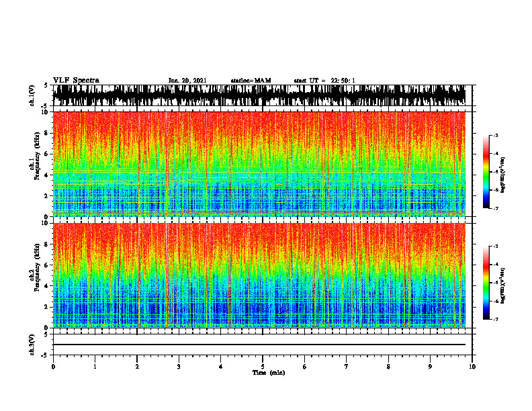
Task: Click the ch.1 "Frequency (kHz)" axis title
Action: coord(37,156)
